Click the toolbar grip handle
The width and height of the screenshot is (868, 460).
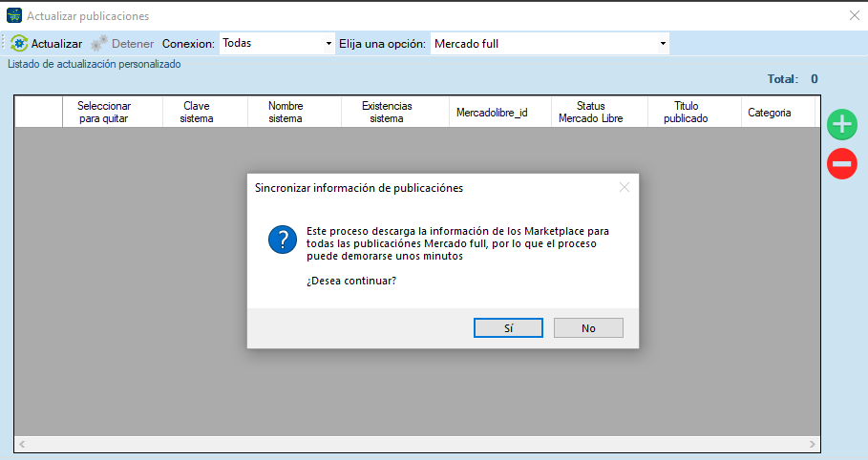click(3, 43)
